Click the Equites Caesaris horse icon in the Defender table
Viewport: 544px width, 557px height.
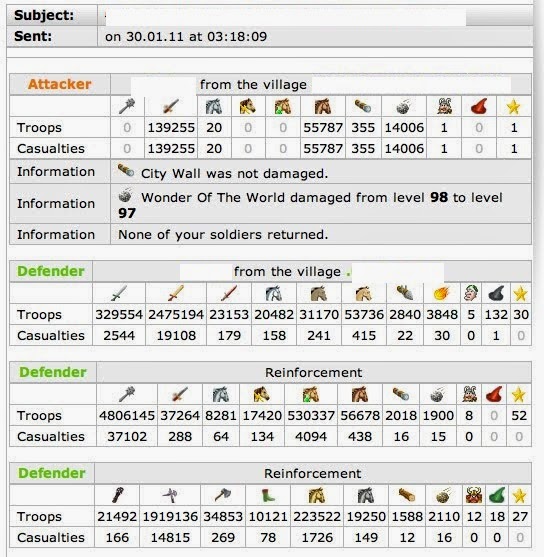(x=364, y=293)
